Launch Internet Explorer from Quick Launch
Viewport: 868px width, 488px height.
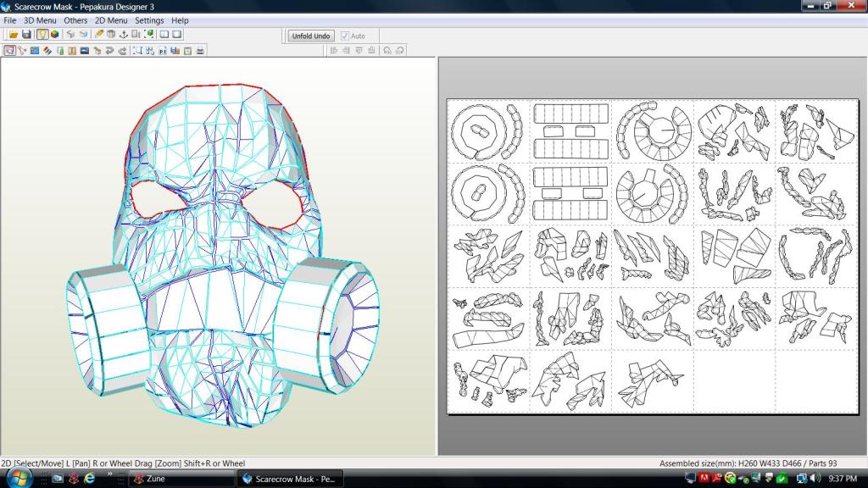tap(89, 478)
